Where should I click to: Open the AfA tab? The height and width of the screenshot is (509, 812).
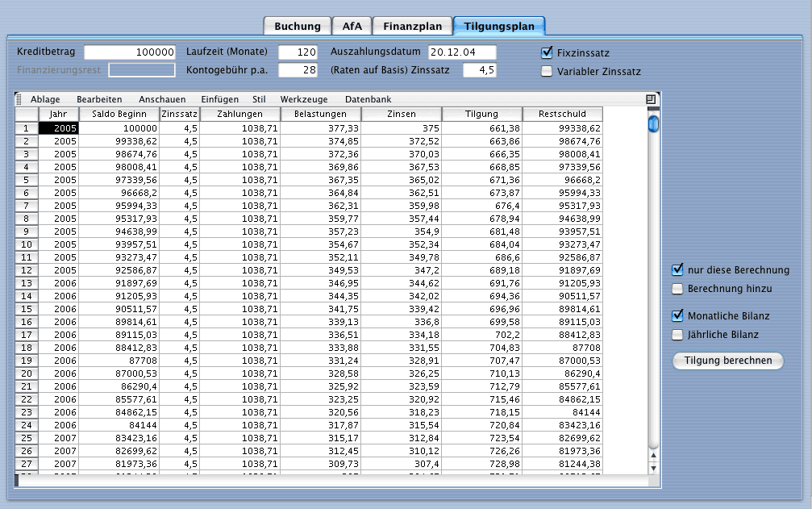coord(352,26)
